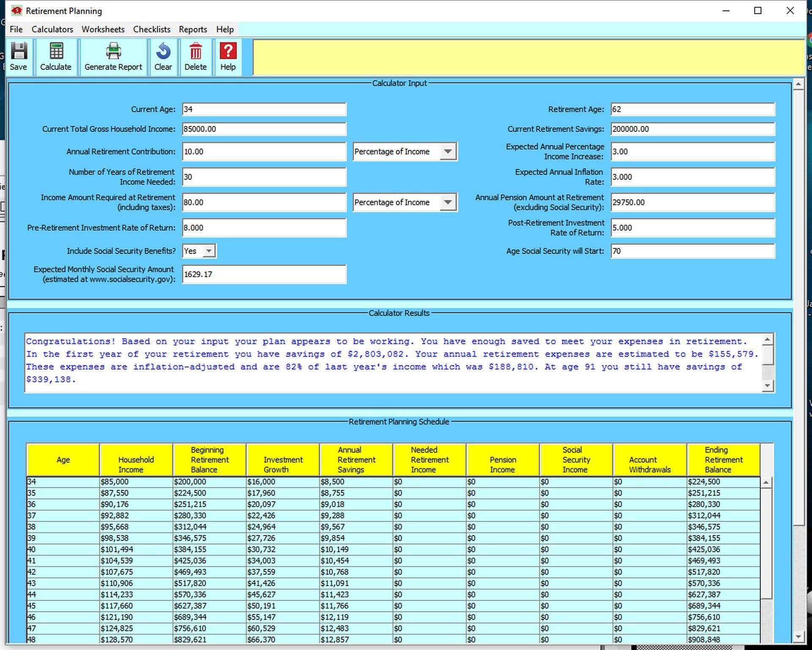Open the Help menu in menu bar

(225, 29)
